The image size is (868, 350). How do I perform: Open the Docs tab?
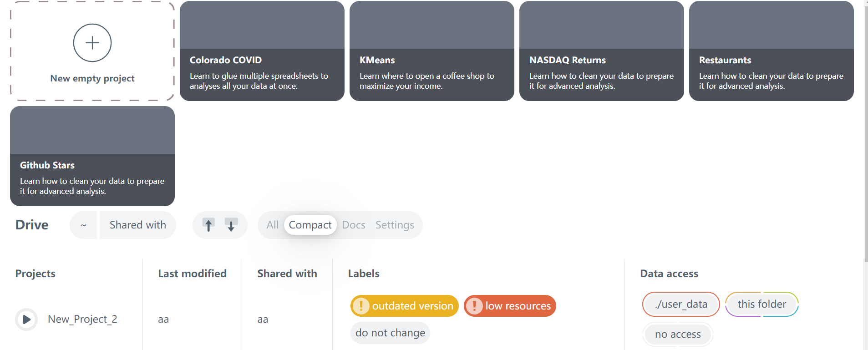tap(354, 225)
